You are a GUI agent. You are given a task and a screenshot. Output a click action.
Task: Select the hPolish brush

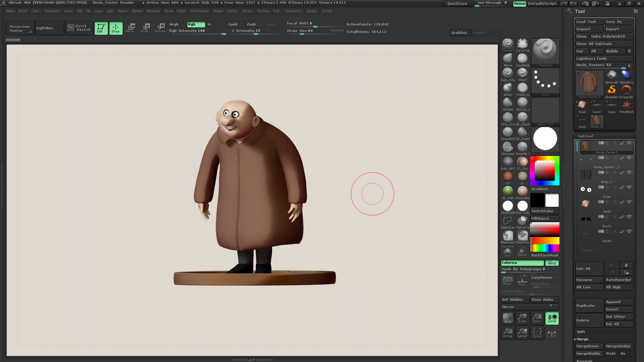point(507,104)
